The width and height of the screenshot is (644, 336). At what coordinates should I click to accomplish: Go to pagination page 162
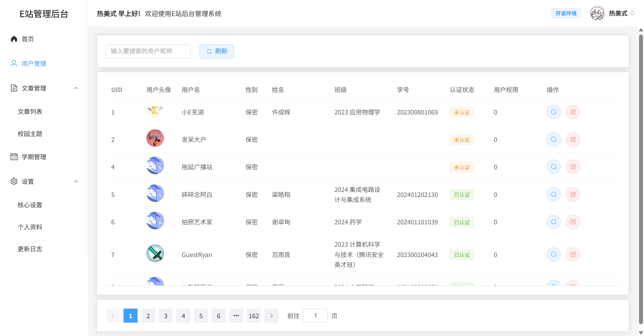point(254,316)
